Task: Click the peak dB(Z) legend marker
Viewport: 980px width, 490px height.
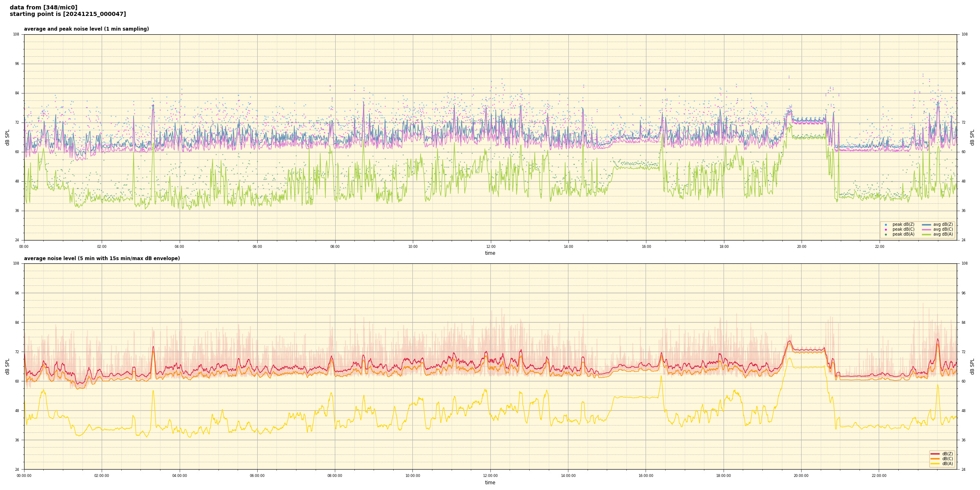Action: [x=886, y=225]
